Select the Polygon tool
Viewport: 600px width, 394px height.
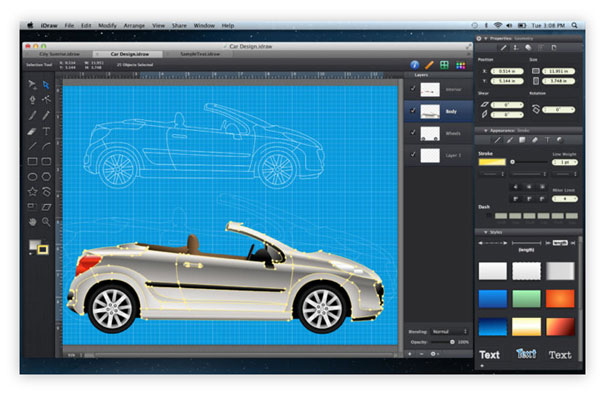click(x=46, y=176)
